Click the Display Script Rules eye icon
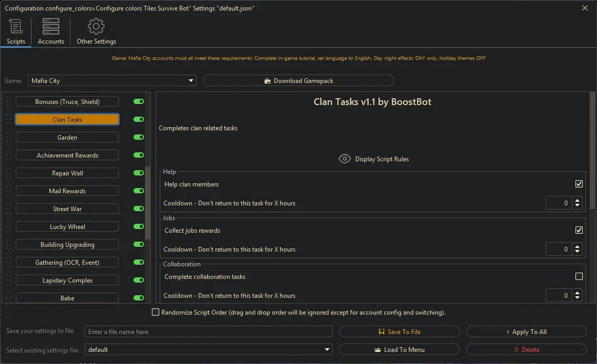The image size is (597, 364). [345, 158]
